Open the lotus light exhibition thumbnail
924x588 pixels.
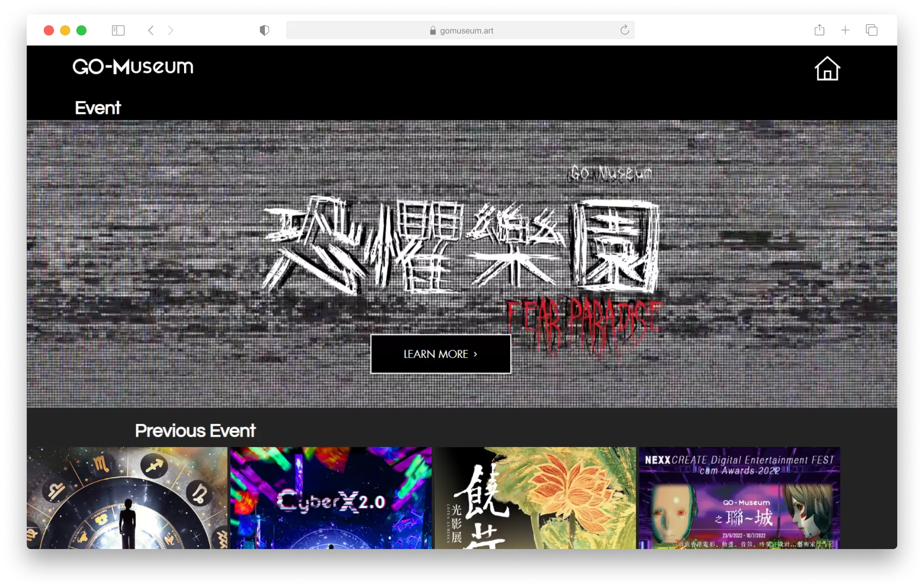coord(535,498)
